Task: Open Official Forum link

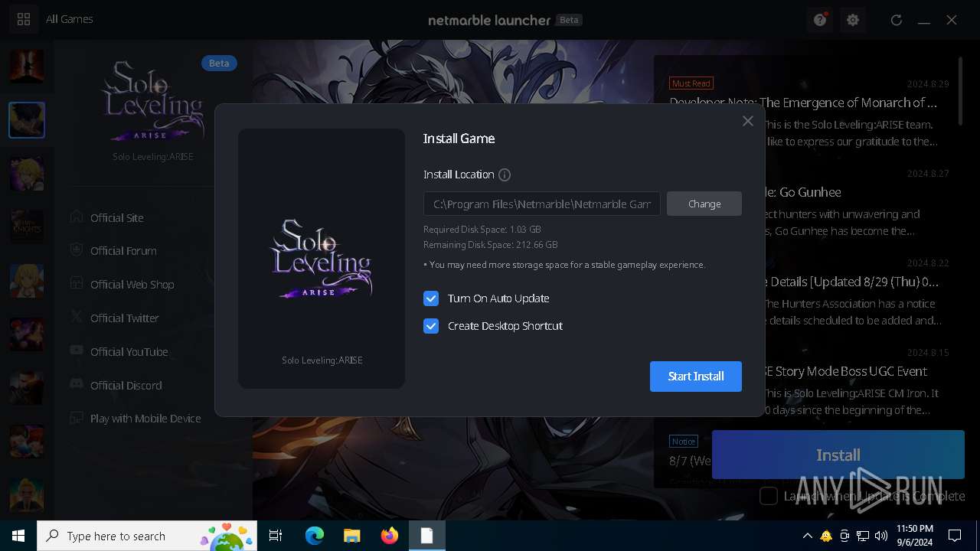Action: [x=123, y=251]
